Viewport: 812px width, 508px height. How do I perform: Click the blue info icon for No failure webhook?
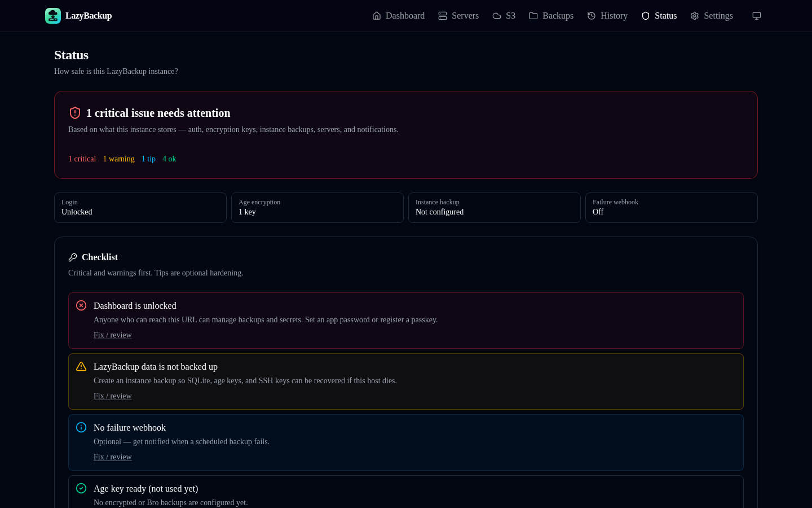(81, 427)
